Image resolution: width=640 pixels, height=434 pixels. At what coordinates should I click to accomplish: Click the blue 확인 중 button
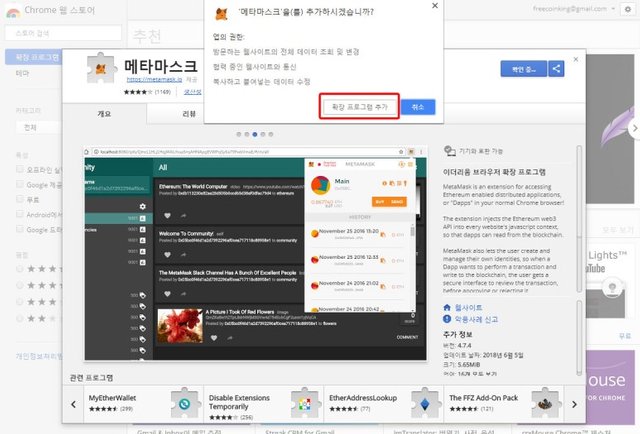524,69
